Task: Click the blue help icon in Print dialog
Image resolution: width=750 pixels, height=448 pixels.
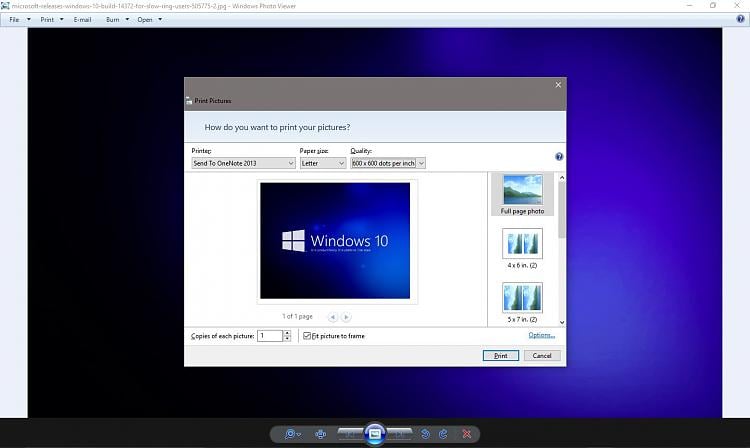Action: click(559, 156)
